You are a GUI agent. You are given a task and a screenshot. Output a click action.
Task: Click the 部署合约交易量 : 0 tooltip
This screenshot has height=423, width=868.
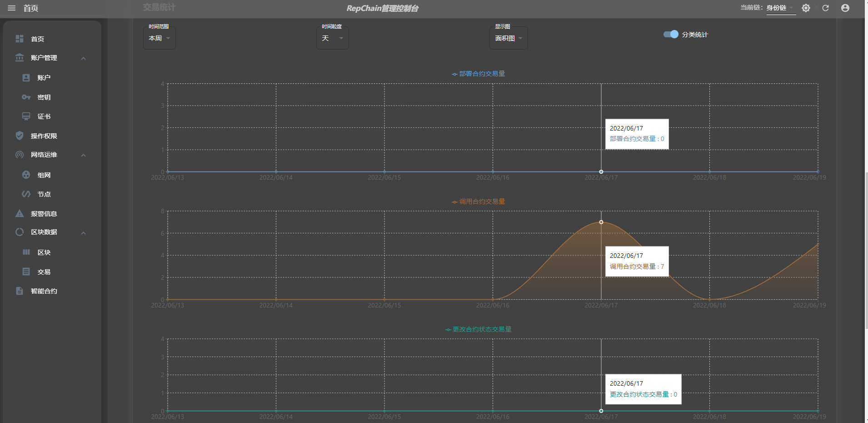[x=637, y=134]
